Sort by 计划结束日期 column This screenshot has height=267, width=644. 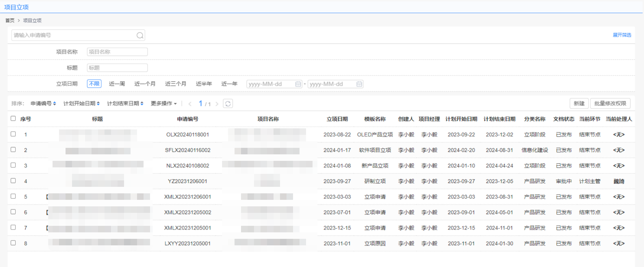point(125,104)
